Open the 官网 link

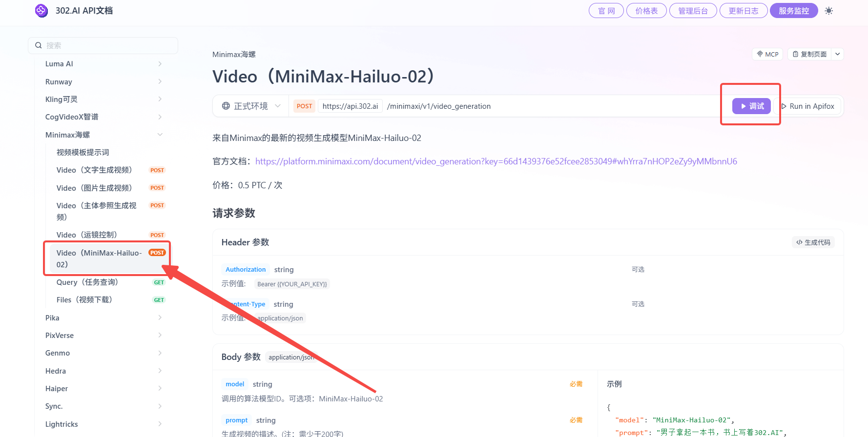pos(606,11)
